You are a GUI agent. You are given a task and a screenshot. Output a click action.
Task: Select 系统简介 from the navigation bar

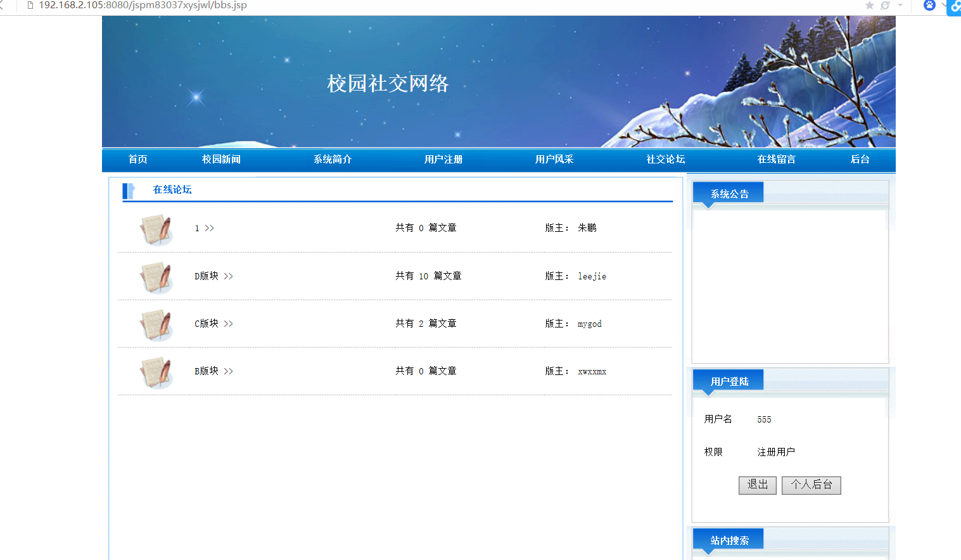(x=333, y=160)
